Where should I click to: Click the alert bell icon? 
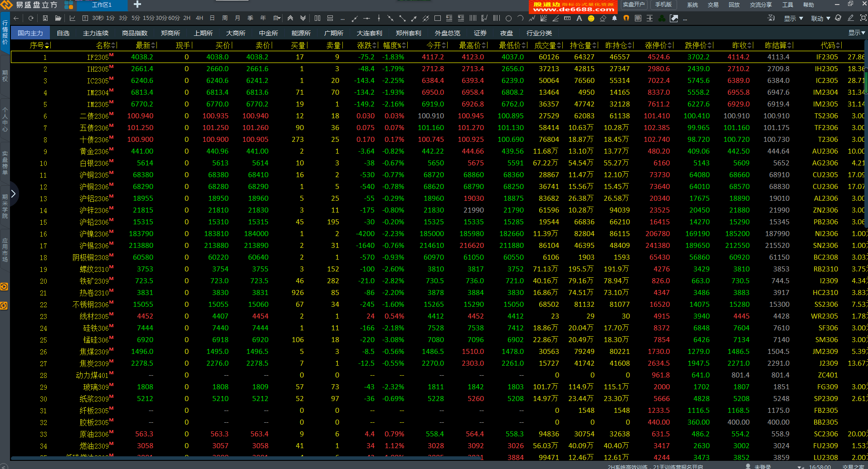614,19
